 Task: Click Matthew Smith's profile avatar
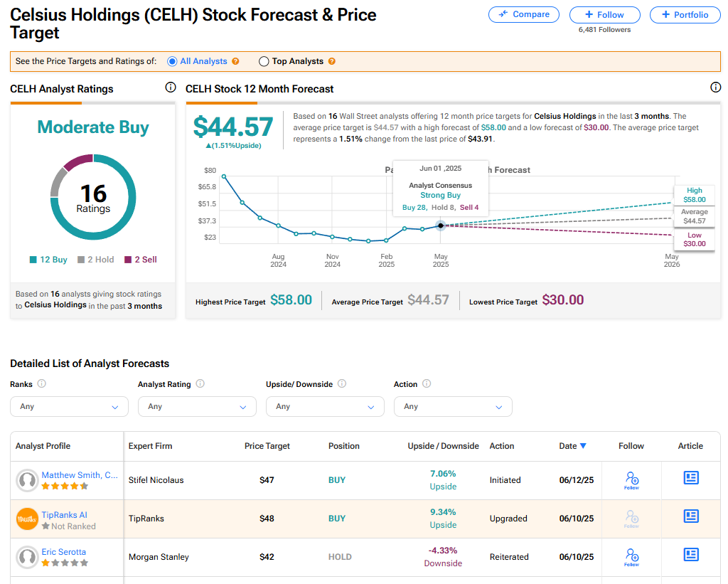pyautogui.click(x=27, y=480)
